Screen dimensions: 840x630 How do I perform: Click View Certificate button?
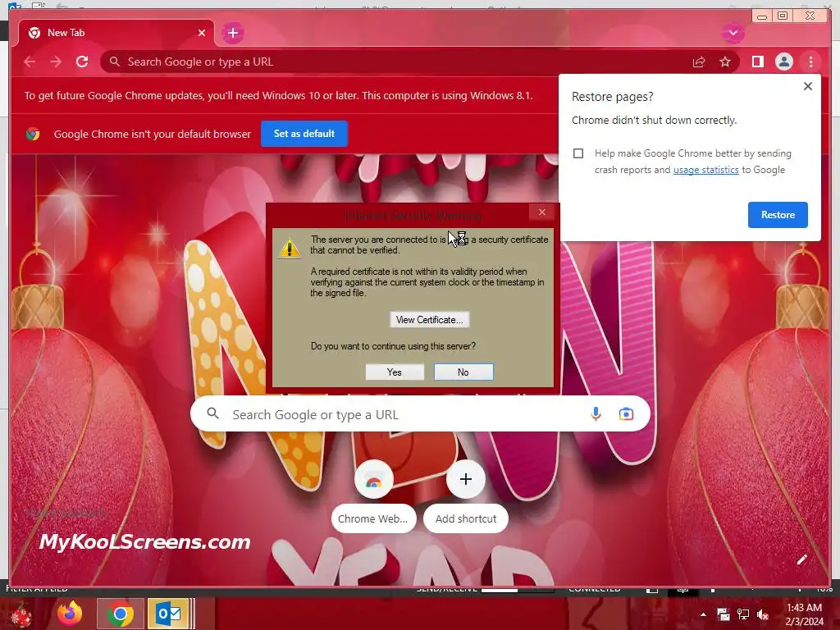click(x=430, y=320)
